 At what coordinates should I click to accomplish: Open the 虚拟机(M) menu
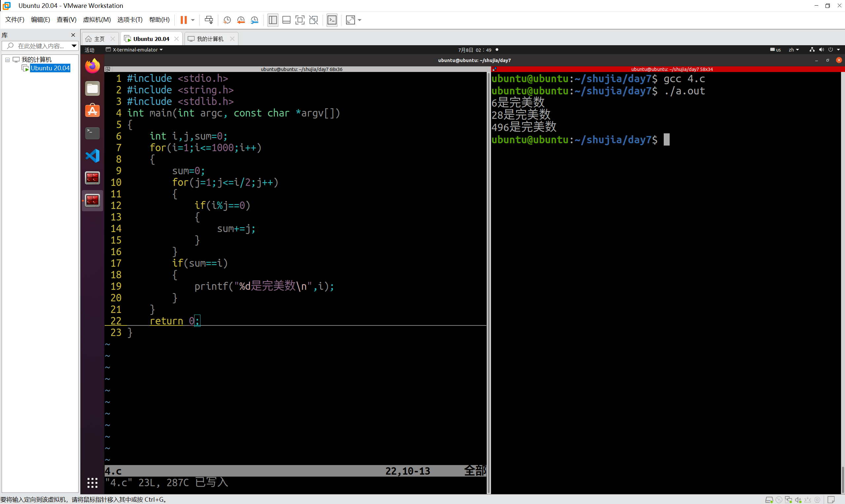coord(97,19)
